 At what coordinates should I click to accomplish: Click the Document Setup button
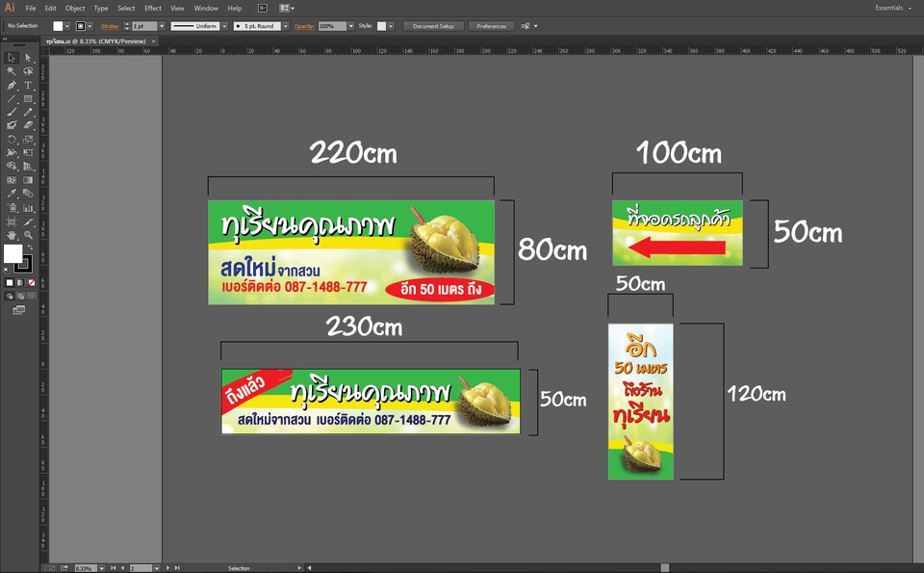[433, 26]
